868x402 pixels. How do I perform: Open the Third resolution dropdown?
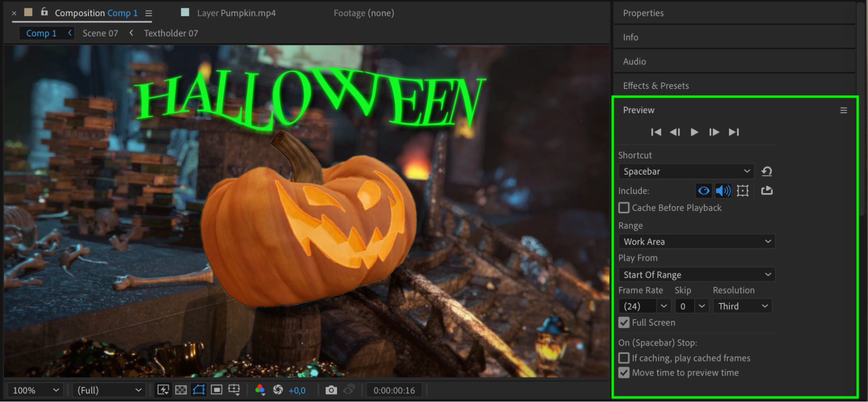click(743, 306)
